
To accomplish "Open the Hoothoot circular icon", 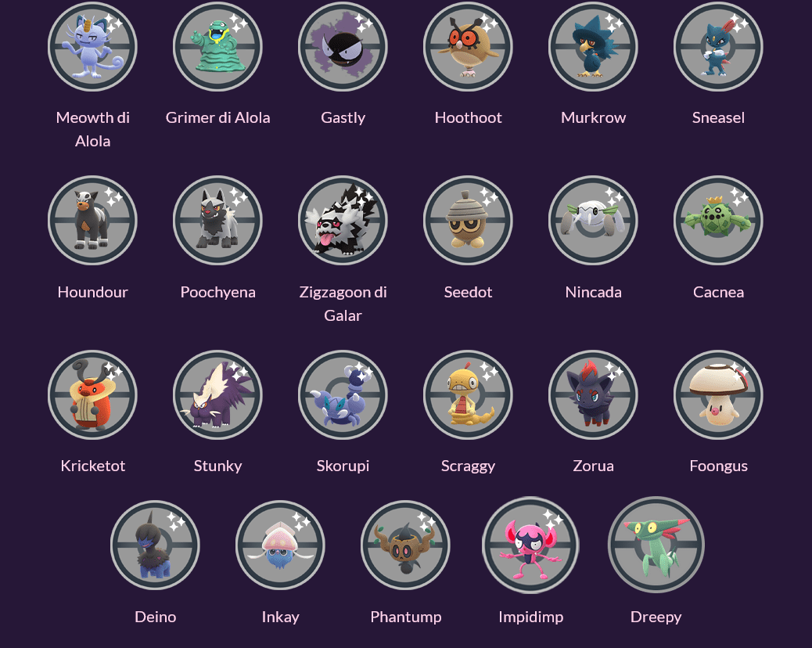I will 468,47.
